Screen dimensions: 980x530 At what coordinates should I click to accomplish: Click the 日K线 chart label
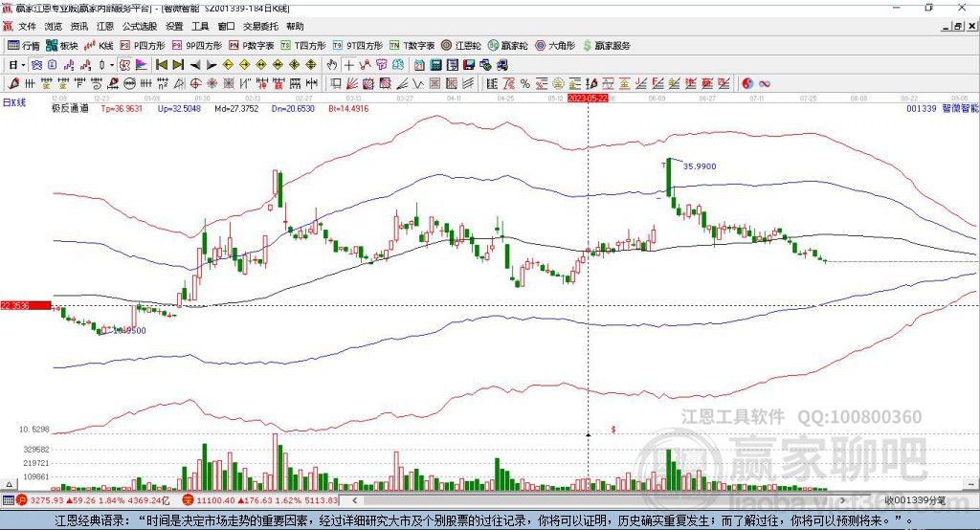coord(14,102)
